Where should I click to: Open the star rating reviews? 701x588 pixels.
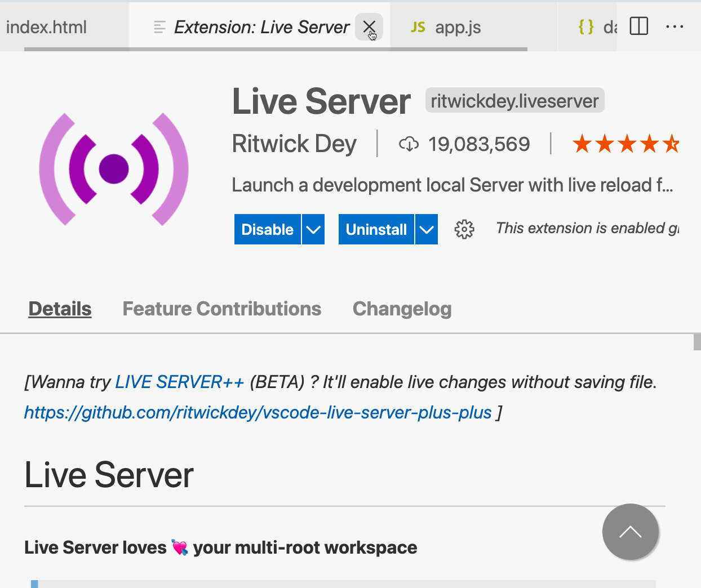(625, 144)
